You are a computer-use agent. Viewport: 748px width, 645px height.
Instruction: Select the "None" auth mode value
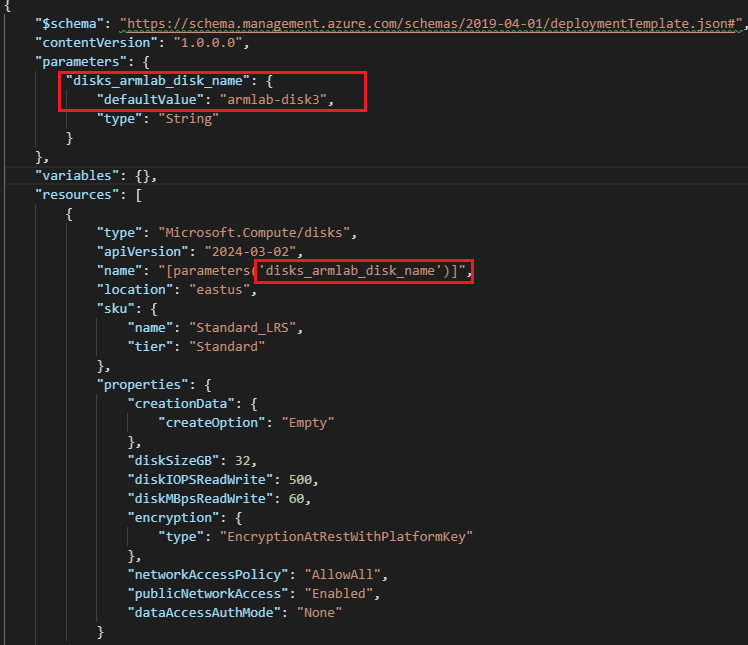(x=319, y=613)
